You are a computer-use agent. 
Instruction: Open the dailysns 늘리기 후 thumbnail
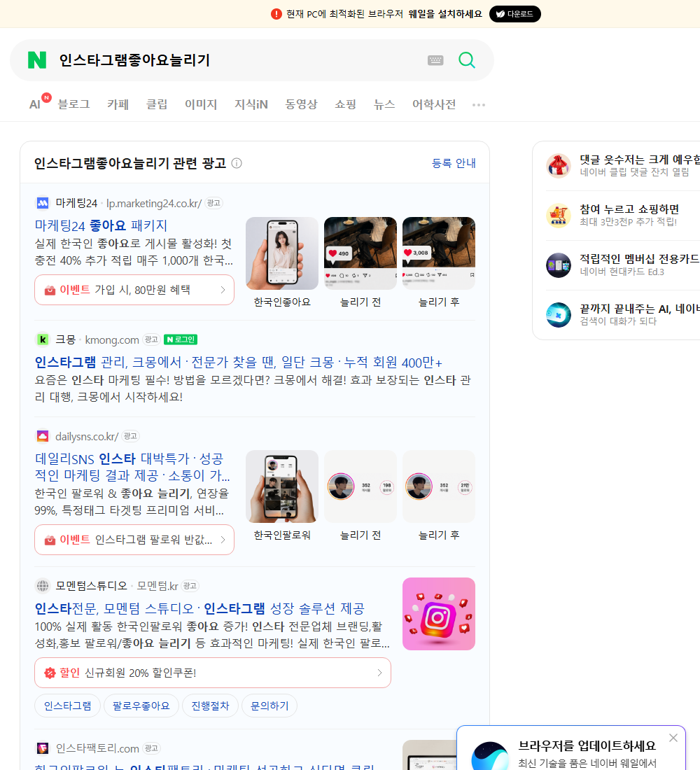pos(439,486)
